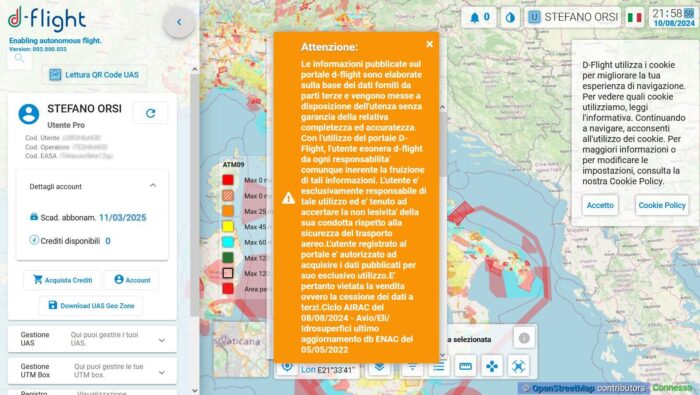Image resolution: width=700 pixels, height=395 pixels.
Task: Close the orange Attenzione warning dialog
Action: point(429,44)
